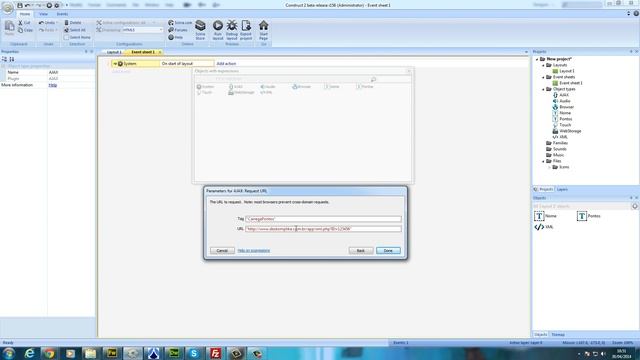The image size is (640, 360).
Task: Click the Save icon in quick access toolbar
Action: (20, 5)
